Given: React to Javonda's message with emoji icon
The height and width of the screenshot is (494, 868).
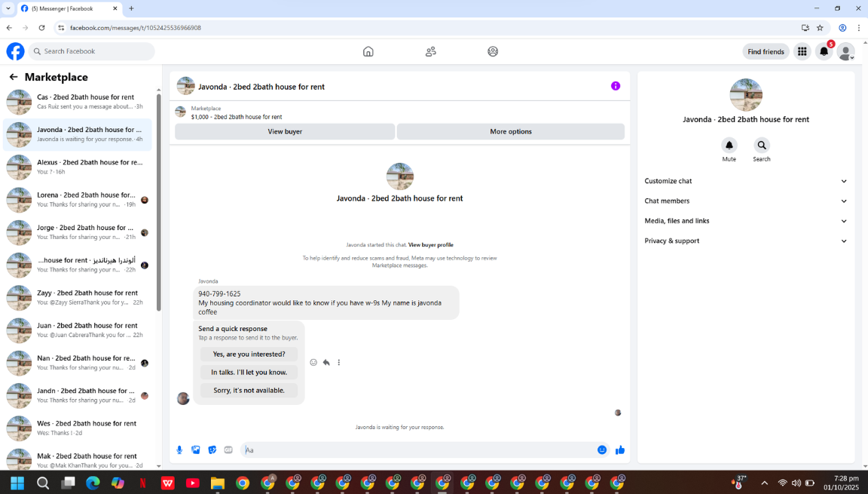Looking at the screenshot, I should [313, 362].
